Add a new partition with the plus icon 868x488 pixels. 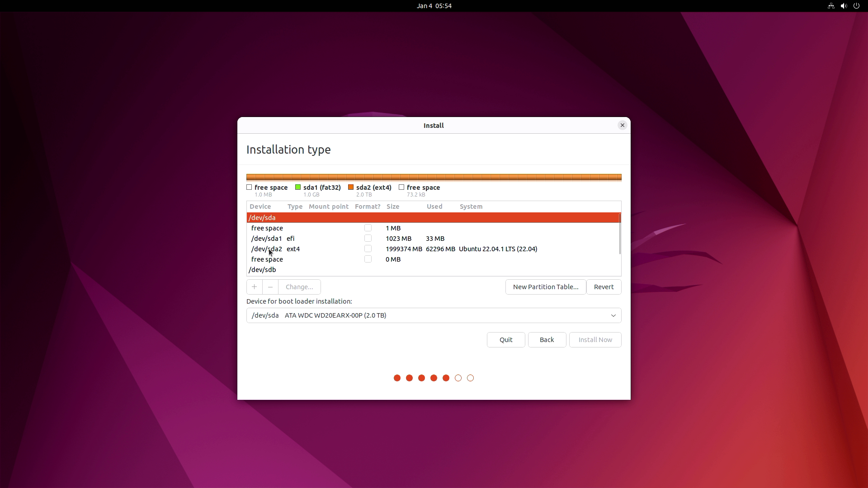254,287
